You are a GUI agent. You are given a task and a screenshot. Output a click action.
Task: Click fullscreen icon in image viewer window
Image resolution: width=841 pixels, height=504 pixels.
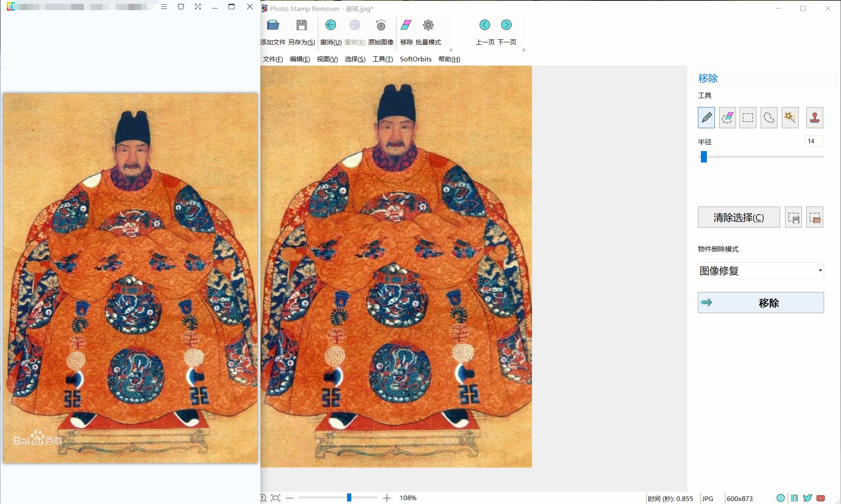[x=198, y=7]
